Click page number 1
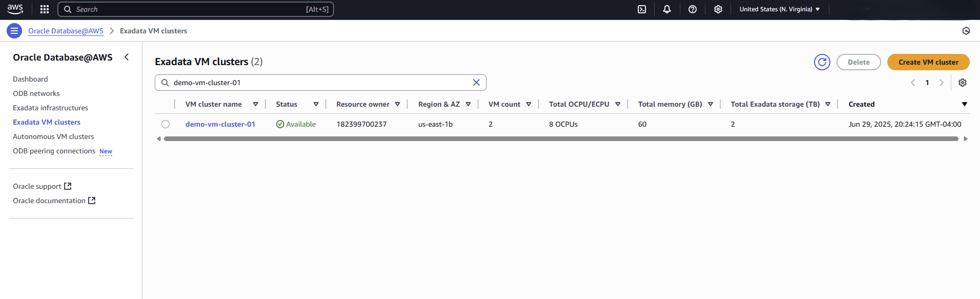980x299 pixels. coord(927,83)
